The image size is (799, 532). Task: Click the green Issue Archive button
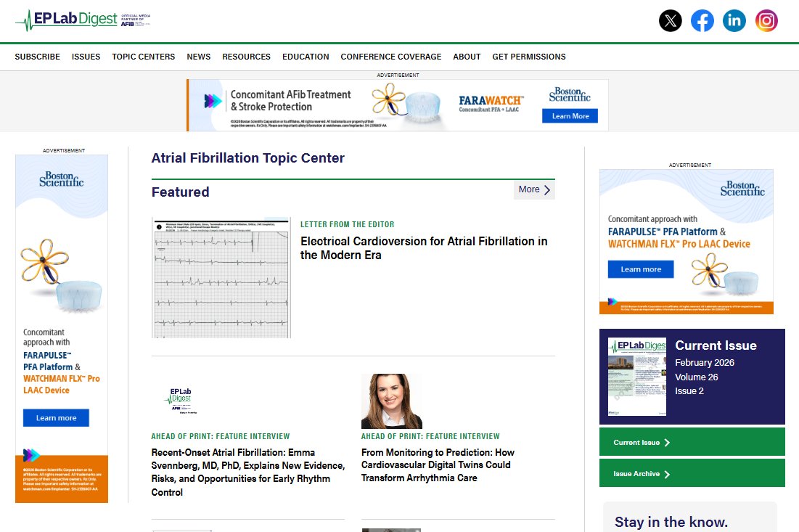click(692, 473)
